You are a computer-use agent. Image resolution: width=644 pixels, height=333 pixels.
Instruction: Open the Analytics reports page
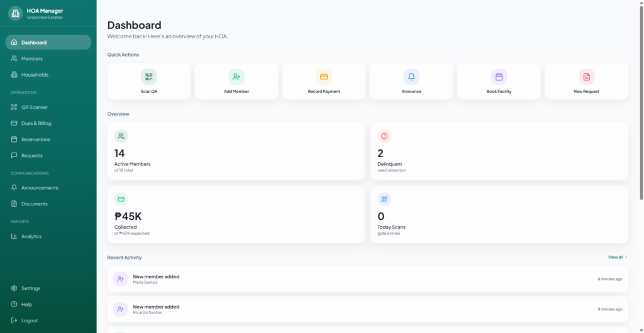(31, 236)
